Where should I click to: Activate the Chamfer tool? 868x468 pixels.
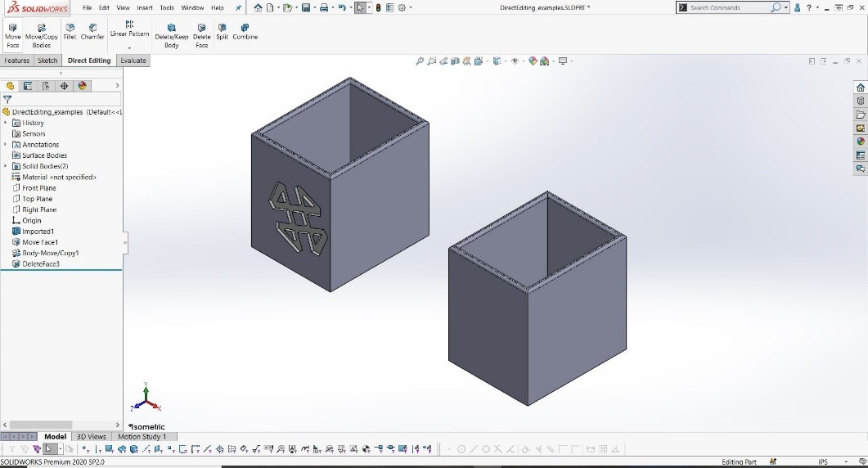tap(92, 31)
